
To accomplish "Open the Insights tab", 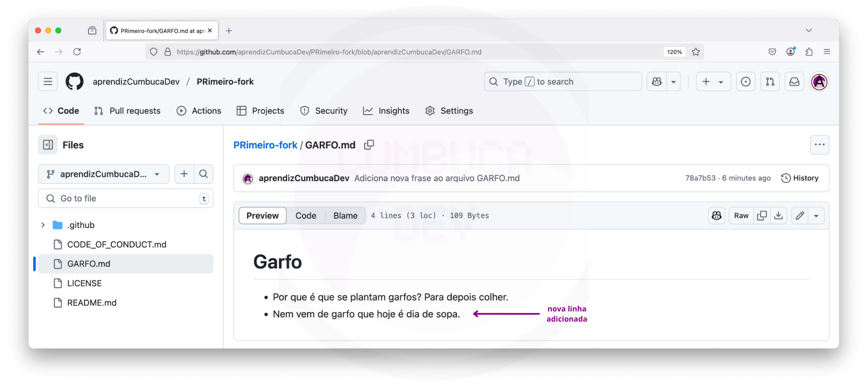I will (x=386, y=111).
